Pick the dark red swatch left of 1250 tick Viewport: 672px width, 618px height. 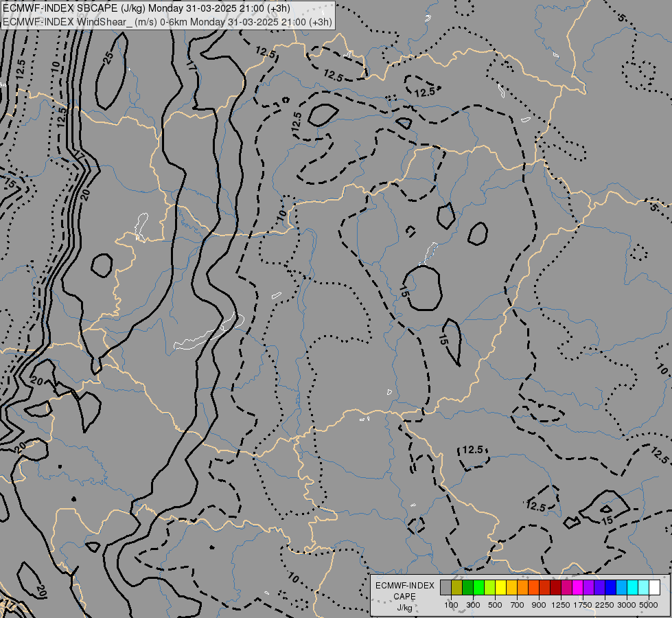(555, 588)
